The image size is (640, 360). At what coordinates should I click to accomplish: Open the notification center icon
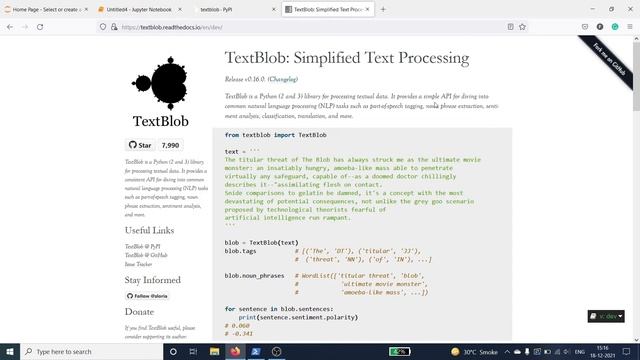coord(627,351)
